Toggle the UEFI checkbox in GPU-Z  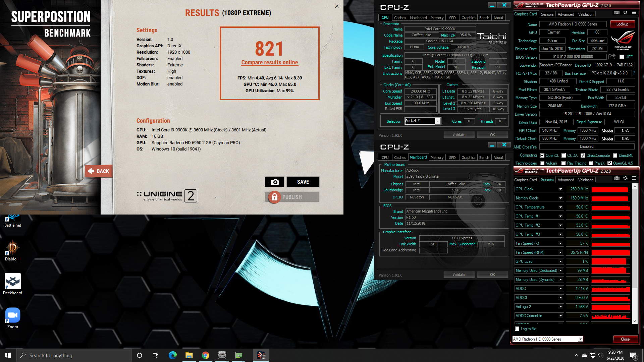tap(622, 57)
